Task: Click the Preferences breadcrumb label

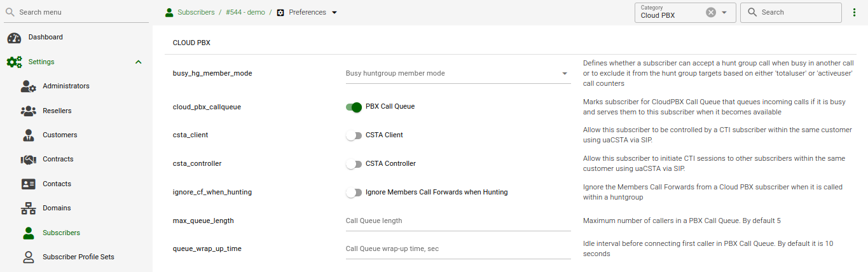Action: [x=307, y=13]
